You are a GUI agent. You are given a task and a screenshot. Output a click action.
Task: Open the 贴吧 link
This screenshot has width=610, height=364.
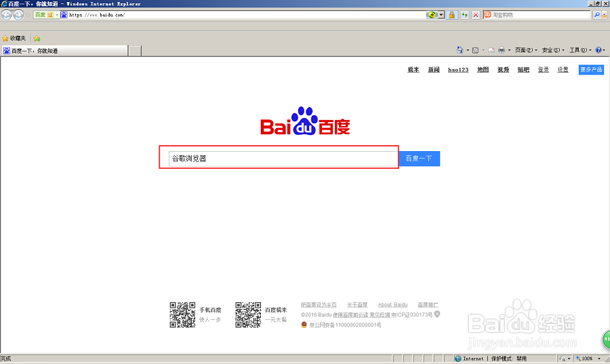click(523, 70)
